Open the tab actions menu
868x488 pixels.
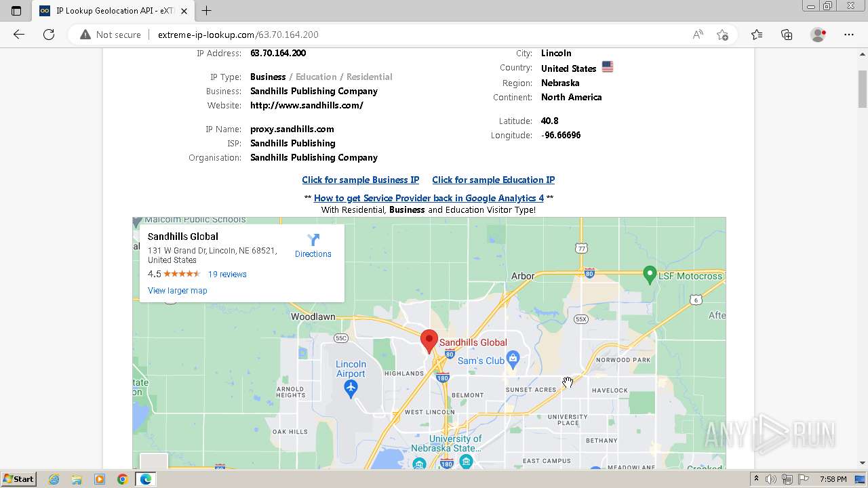pos(16,10)
